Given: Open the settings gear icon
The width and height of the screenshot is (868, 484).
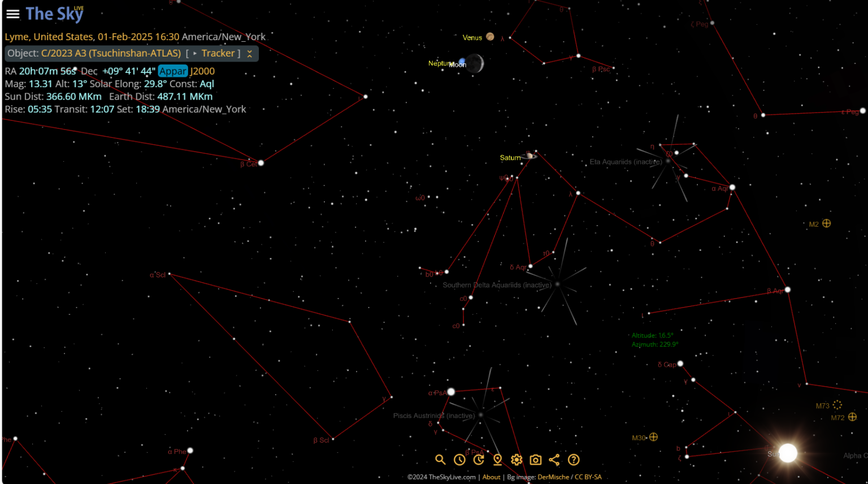Looking at the screenshot, I should tap(517, 460).
